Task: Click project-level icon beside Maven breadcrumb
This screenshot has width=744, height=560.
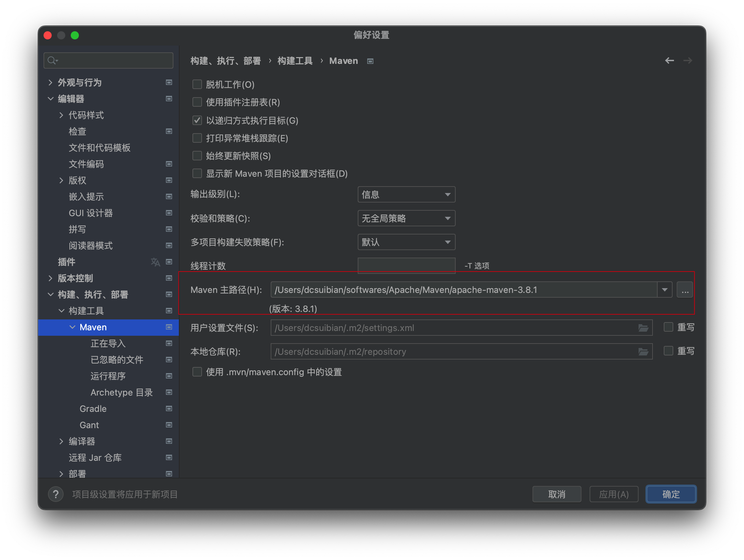Action: pos(370,61)
